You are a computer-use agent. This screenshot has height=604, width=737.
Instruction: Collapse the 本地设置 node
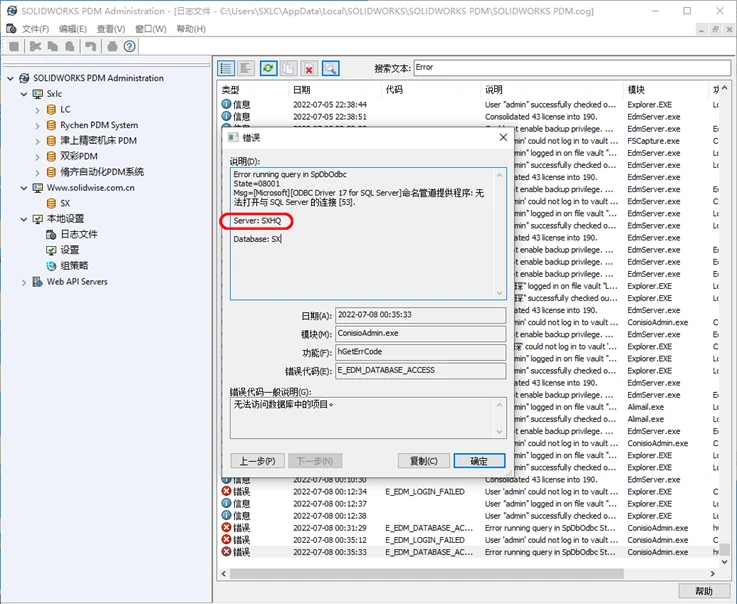(x=24, y=219)
